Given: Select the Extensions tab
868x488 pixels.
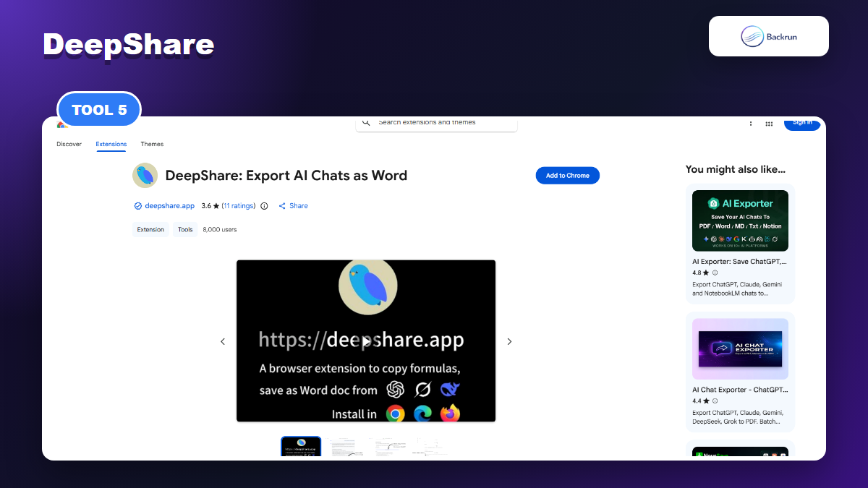Looking at the screenshot, I should click(111, 144).
